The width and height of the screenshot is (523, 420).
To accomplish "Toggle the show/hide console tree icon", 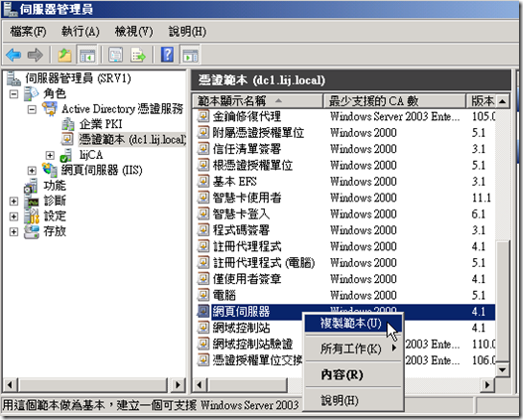I will click(x=86, y=55).
